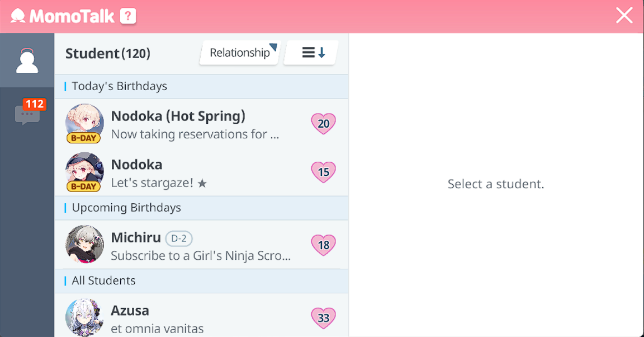
Task: Click the D-2 birthday countdown badge
Action: pos(179,238)
